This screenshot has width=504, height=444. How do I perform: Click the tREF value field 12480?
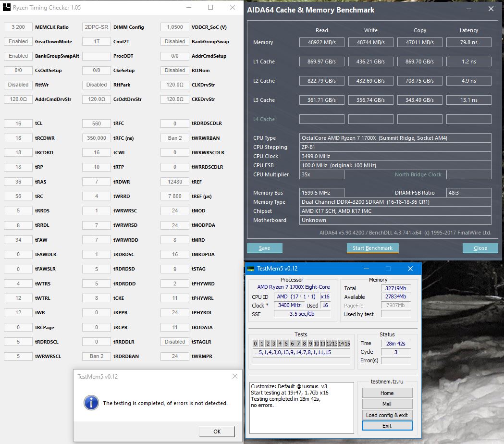pyautogui.click(x=175, y=182)
